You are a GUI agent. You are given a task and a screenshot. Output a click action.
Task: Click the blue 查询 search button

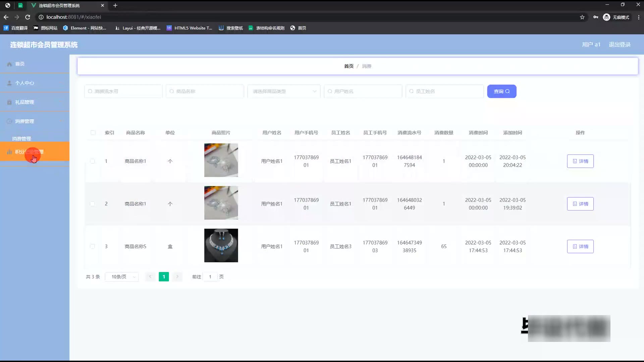click(501, 92)
